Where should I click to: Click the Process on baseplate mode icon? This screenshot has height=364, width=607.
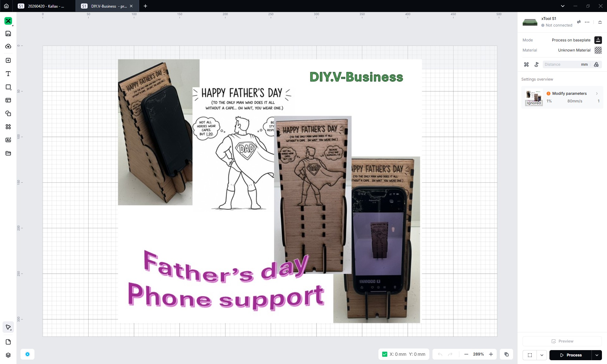tap(598, 40)
